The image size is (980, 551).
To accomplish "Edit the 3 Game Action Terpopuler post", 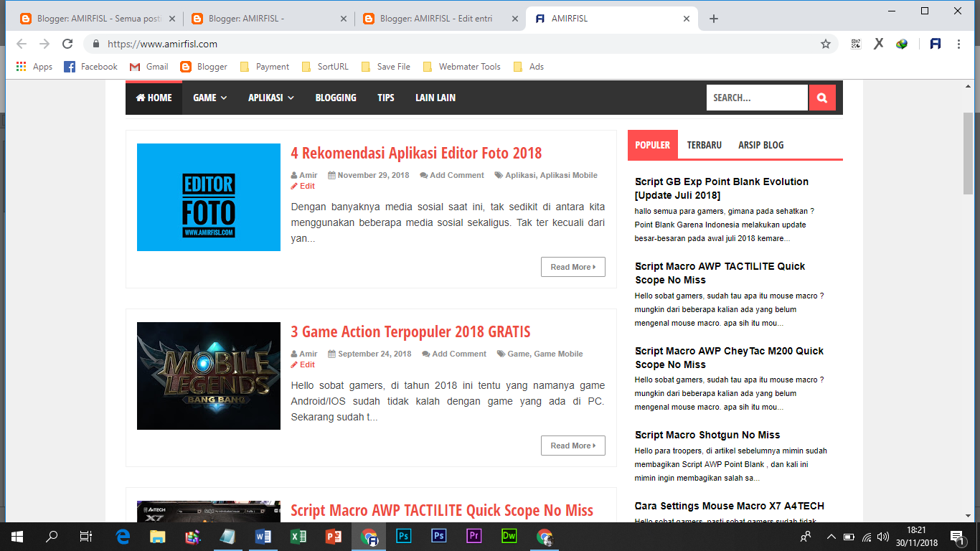I will tap(303, 364).
